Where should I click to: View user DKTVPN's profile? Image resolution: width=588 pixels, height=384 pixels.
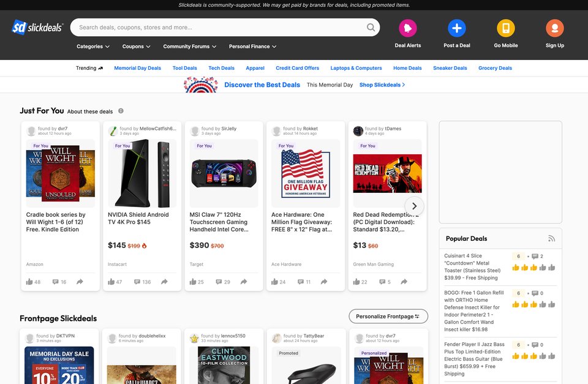[x=66, y=336]
